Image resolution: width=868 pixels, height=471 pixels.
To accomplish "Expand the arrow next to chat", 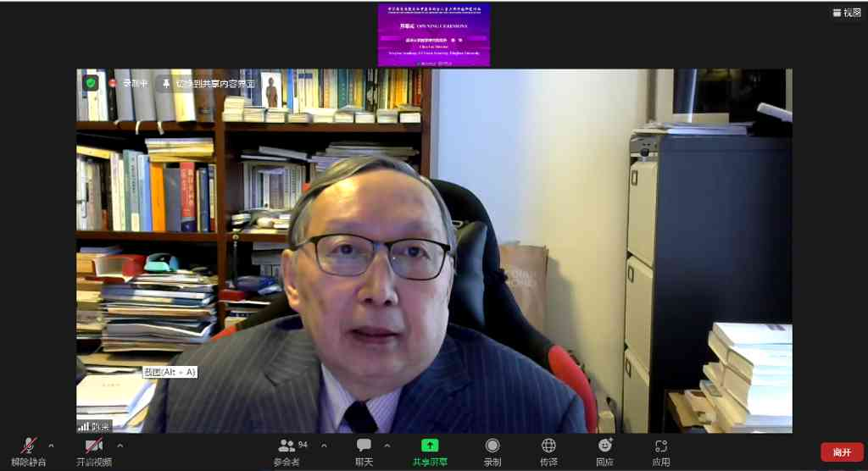I will [x=387, y=446].
